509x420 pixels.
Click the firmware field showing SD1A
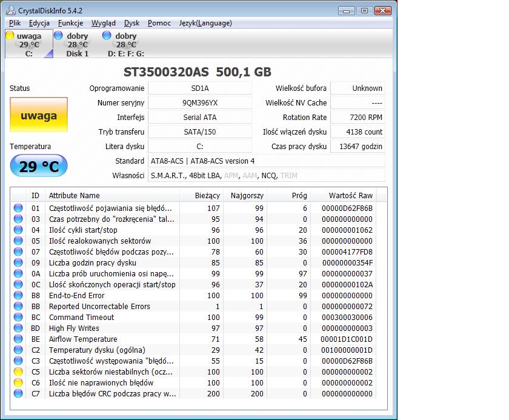200,88
